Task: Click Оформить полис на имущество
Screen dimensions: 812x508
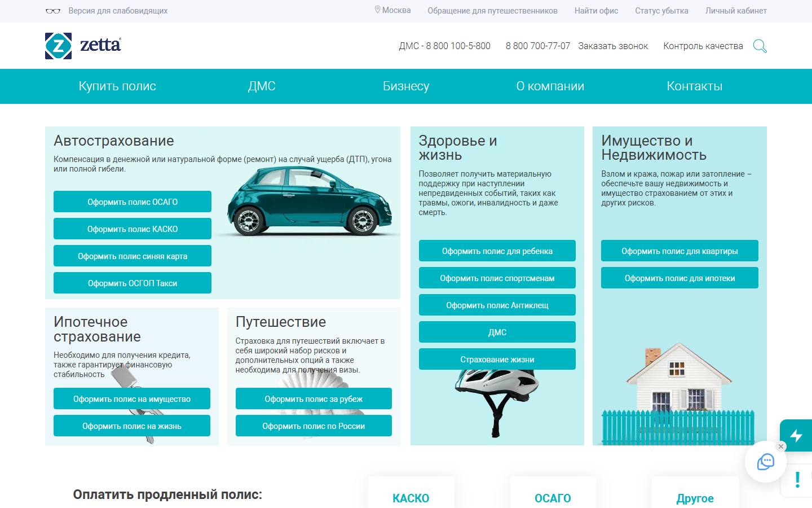Action: (132, 398)
